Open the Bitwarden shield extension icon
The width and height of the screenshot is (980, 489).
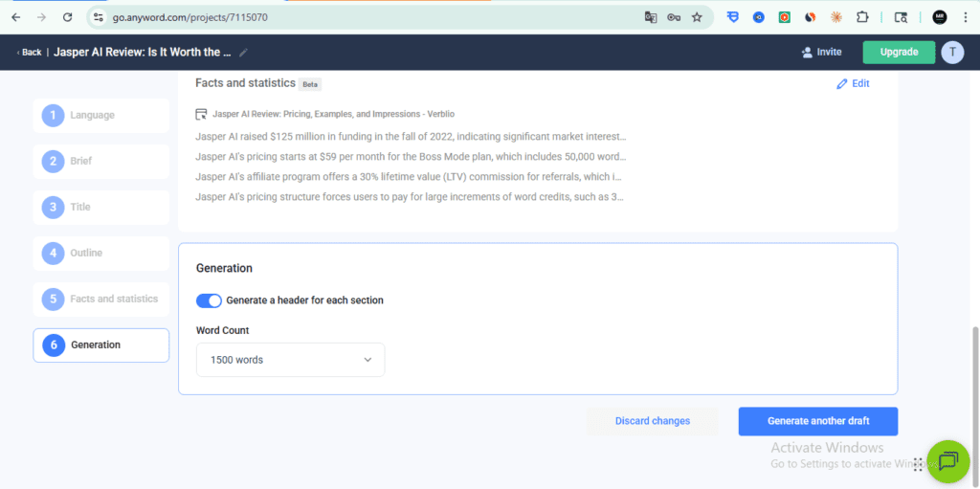pyautogui.click(x=733, y=17)
